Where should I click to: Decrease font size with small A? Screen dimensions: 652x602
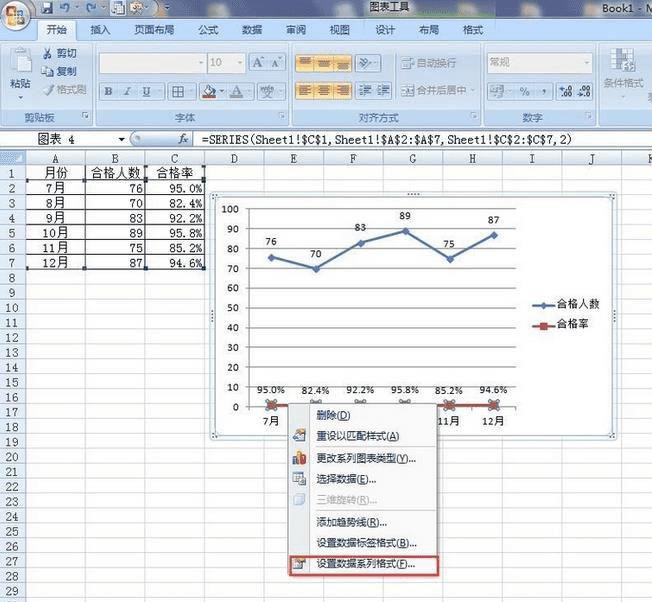[276, 63]
